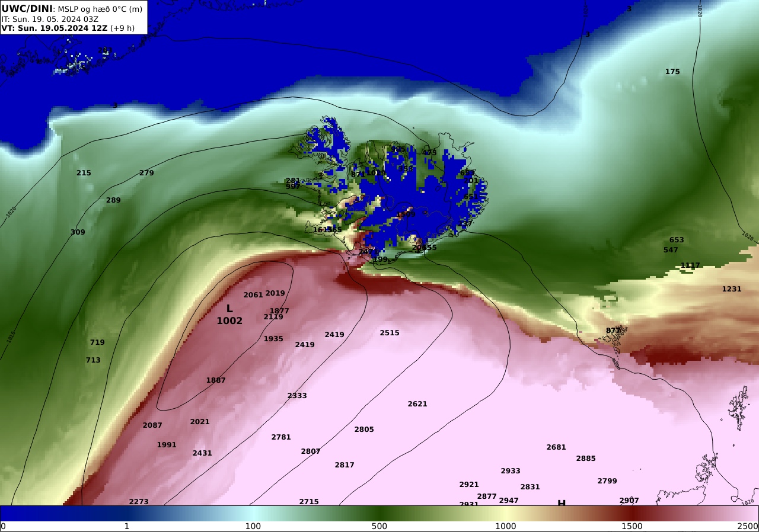Click the height value 2921
This screenshot has height=532, width=759.
(x=469, y=485)
